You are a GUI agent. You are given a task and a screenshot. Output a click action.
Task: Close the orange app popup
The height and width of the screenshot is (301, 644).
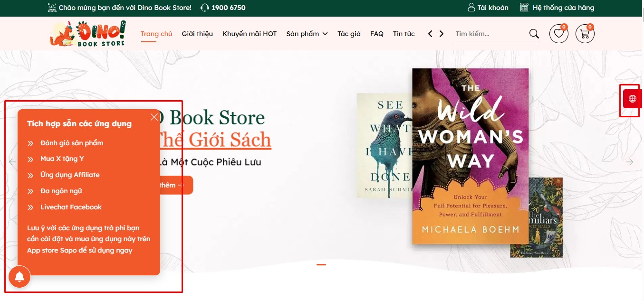154,117
